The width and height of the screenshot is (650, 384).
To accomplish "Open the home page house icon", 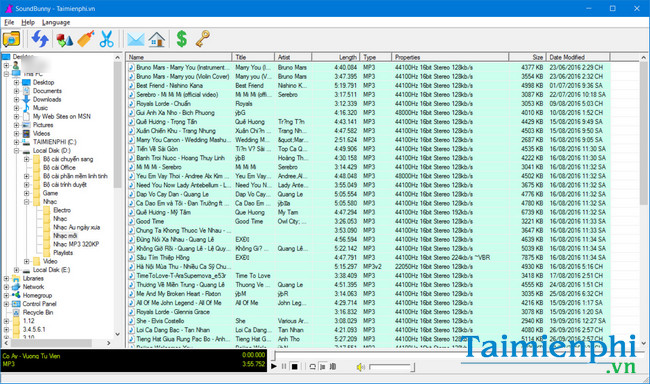I will click(157, 39).
